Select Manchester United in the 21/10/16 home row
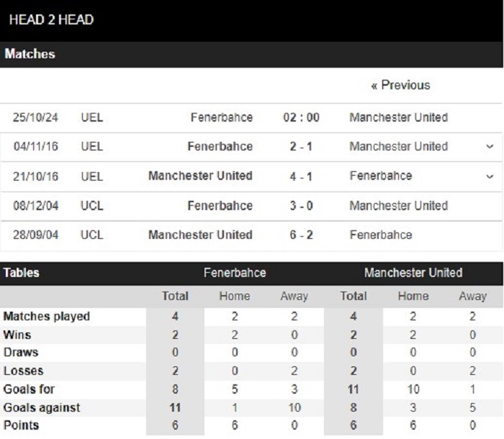 pos(200,176)
